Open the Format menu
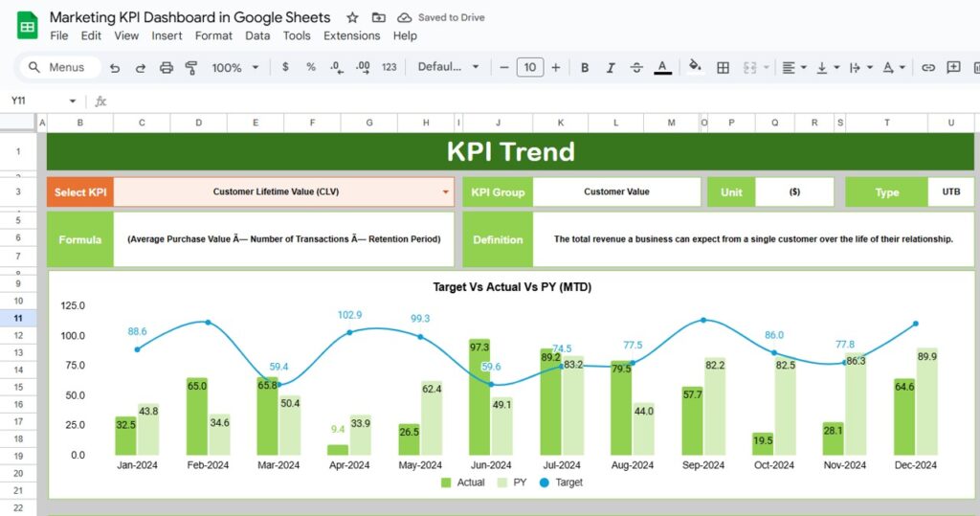The width and height of the screenshot is (980, 516). pos(213,35)
